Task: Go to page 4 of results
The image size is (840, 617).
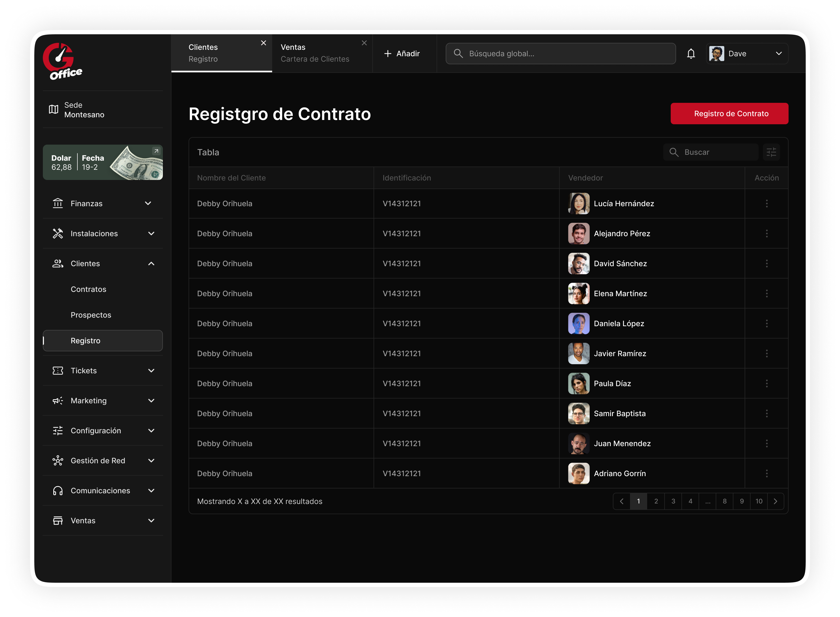Action: 690,501
